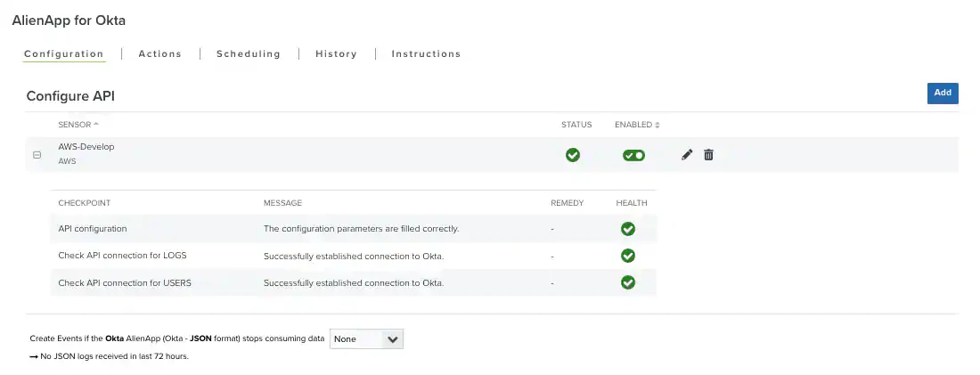
Task: Toggle the AWS-Develop enabled switch
Action: click(633, 155)
